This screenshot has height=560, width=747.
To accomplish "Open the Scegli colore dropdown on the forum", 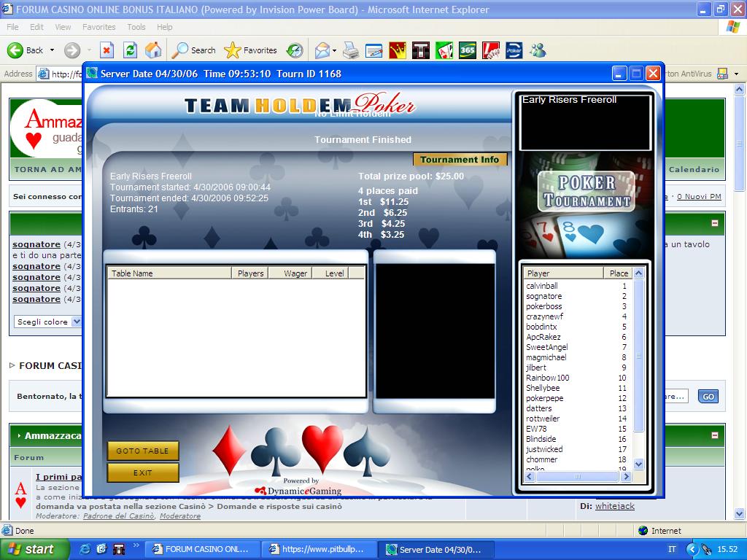I will 47,322.
